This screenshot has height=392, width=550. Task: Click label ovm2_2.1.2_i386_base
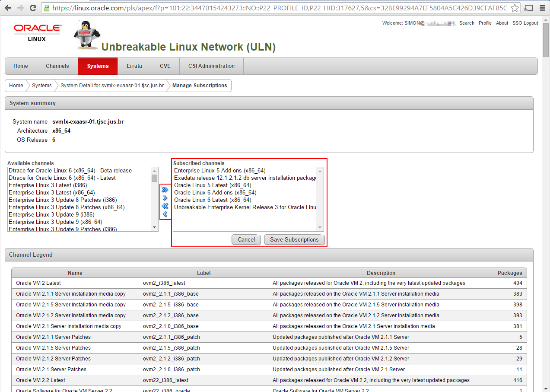(x=171, y=316)
